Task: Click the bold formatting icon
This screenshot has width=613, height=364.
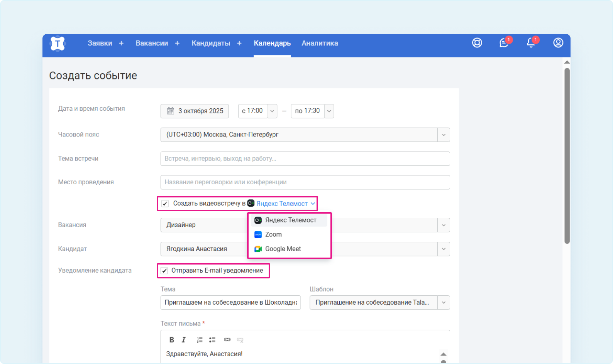Action: [172, 340]
